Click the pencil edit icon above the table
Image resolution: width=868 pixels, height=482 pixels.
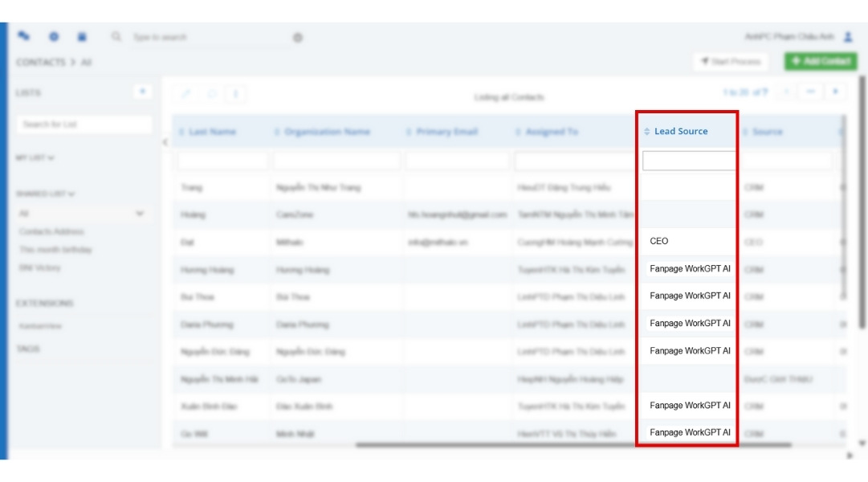coord(186,94)
